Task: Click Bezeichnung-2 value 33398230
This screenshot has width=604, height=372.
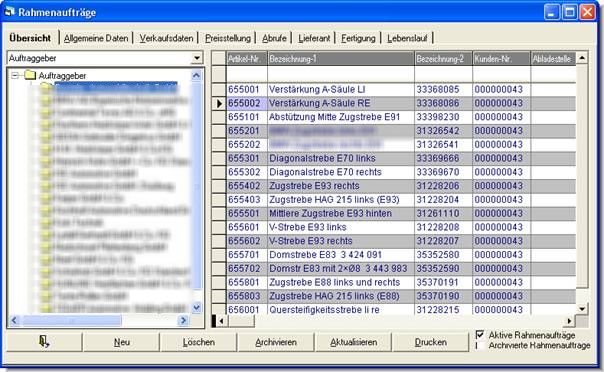Action: 438,117
